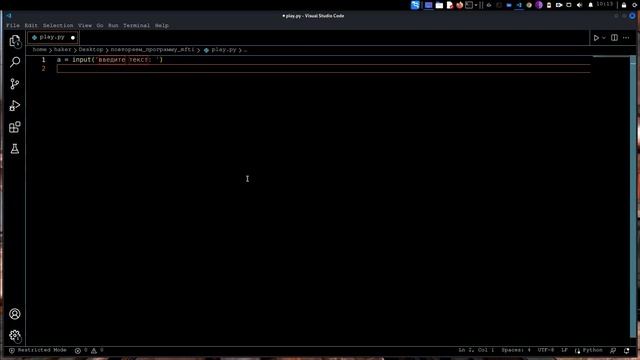Screen dimensions: 640x360
Task: Open the Terminal menu
Action: coord(136,25)
